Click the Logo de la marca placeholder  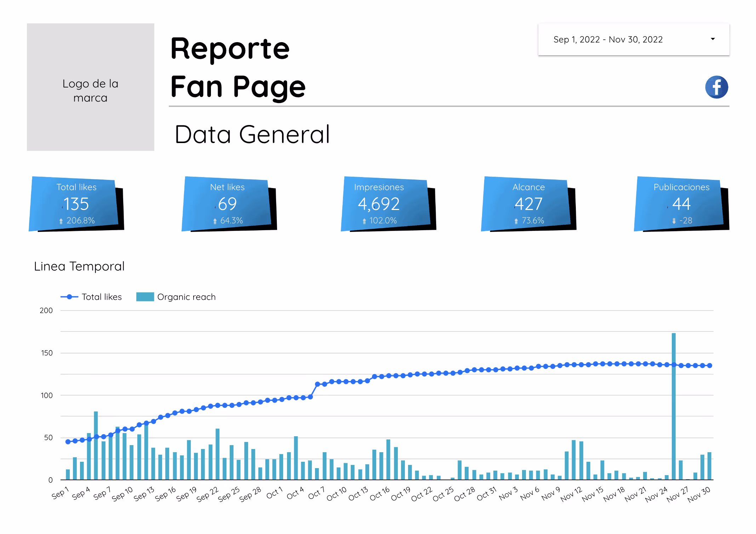pyautogui.click(x=91, y=87)
